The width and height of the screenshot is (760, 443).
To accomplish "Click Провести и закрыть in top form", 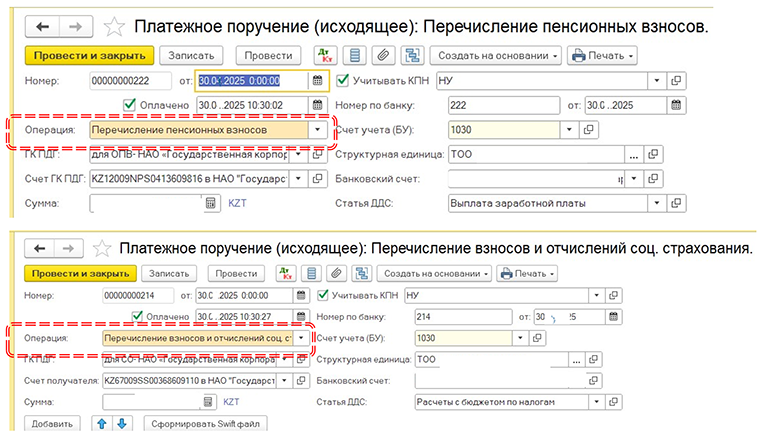I will [x=89, y=56].
